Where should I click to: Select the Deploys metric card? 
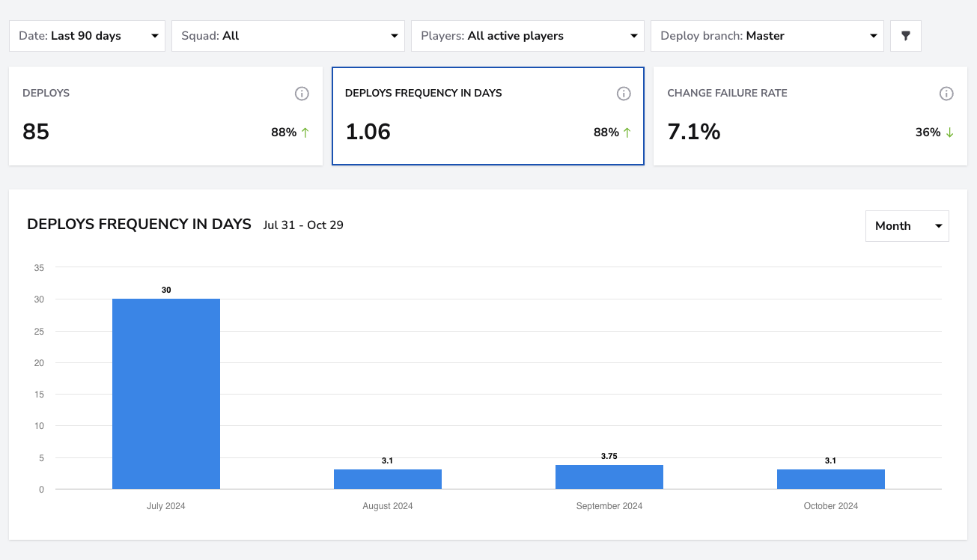click(x=165, y=116)
